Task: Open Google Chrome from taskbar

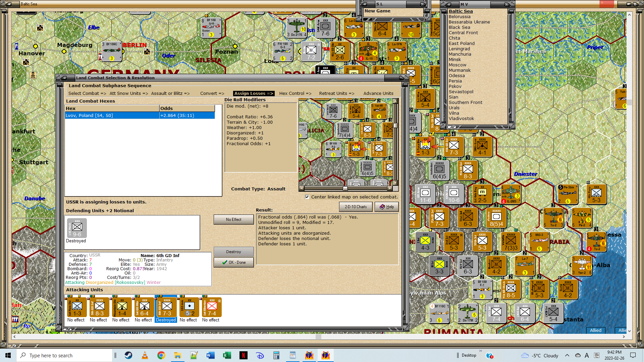Action: [x=161, y=355]
